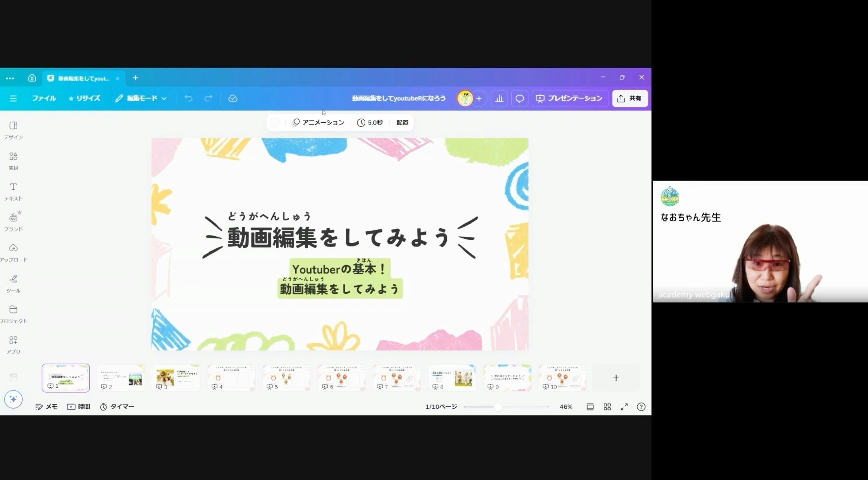The width and height of the screenshot is (868, 480).
Task: Open the 5.0秒 duration selector
Action: point(370,123)
